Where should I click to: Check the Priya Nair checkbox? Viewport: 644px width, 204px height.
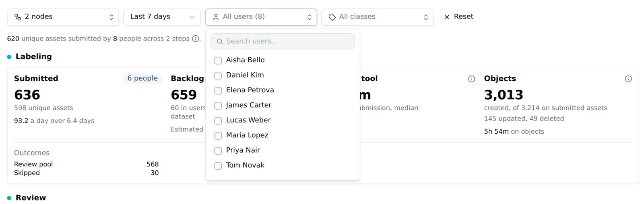pyautogui.click(x=218, y=151)
